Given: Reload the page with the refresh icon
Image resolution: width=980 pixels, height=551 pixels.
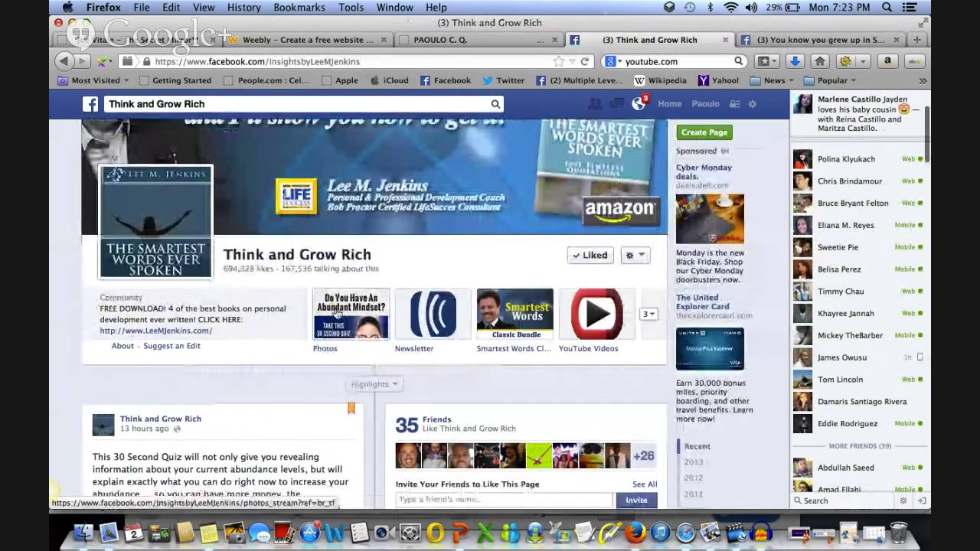Looking at the screenshot, I should tap(584, 61).
